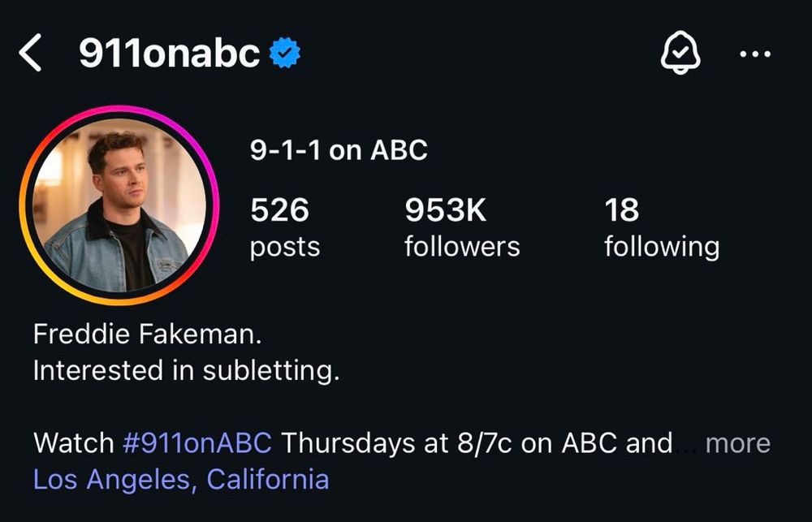Viewport: 812px width, 522px height.
Task: Click the blue verified badge
Action: pos(284,54)
